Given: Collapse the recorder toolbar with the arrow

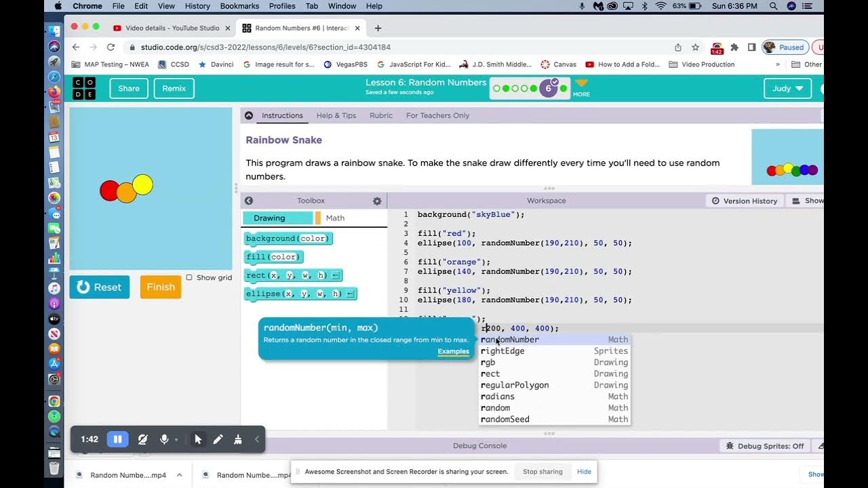Looking at the screenshot, I should click(x=256, y=439).
